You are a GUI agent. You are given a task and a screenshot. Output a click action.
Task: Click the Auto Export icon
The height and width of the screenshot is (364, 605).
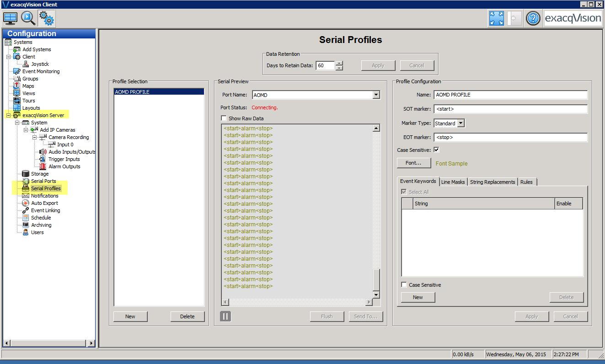pos(26,203)
